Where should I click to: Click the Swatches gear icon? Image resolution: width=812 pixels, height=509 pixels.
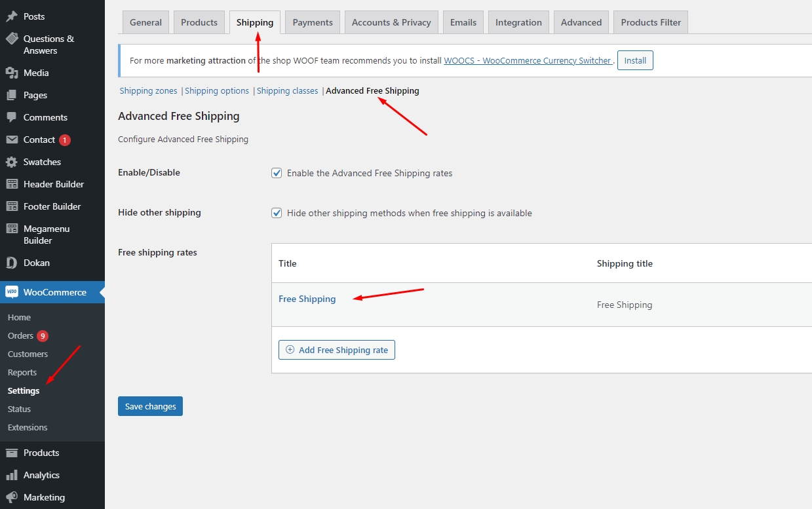(12, 162)
